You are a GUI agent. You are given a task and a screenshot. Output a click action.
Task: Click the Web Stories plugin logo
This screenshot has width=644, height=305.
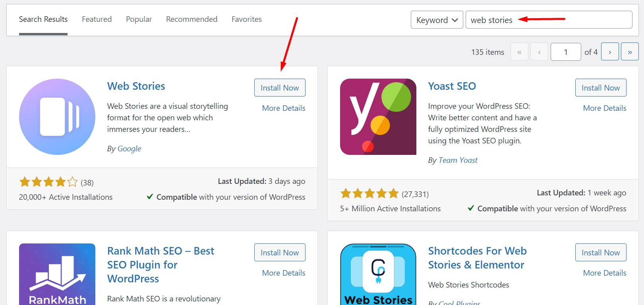(x=57, y=116)
